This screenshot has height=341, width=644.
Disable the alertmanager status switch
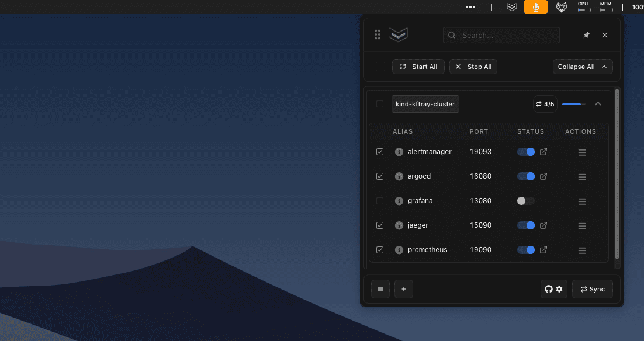tap(525, 152)
